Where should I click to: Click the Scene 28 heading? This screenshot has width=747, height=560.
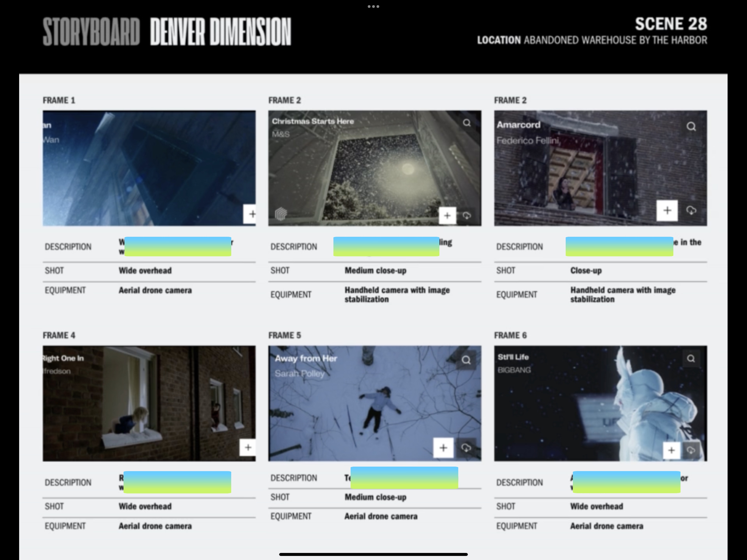[x=671, y=24]
